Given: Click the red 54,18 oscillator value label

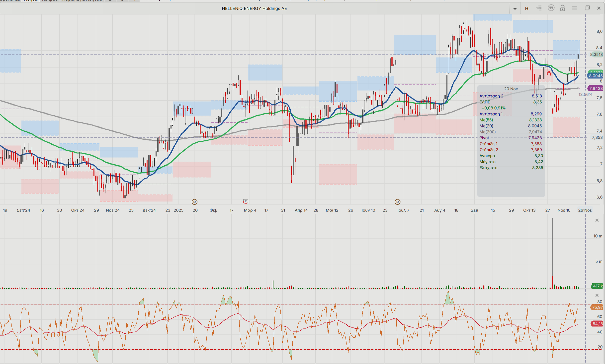Looking at the screenshot, I should coord(597,324).
